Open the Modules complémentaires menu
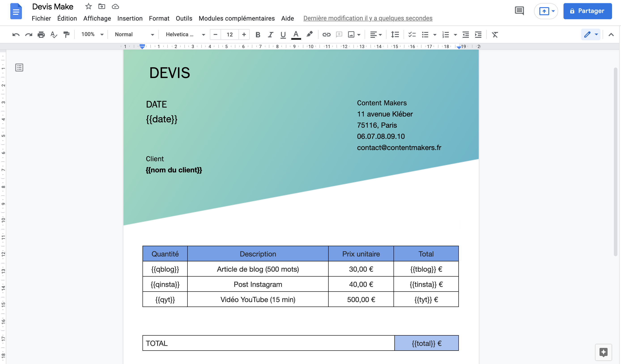 tap(236, 19)
